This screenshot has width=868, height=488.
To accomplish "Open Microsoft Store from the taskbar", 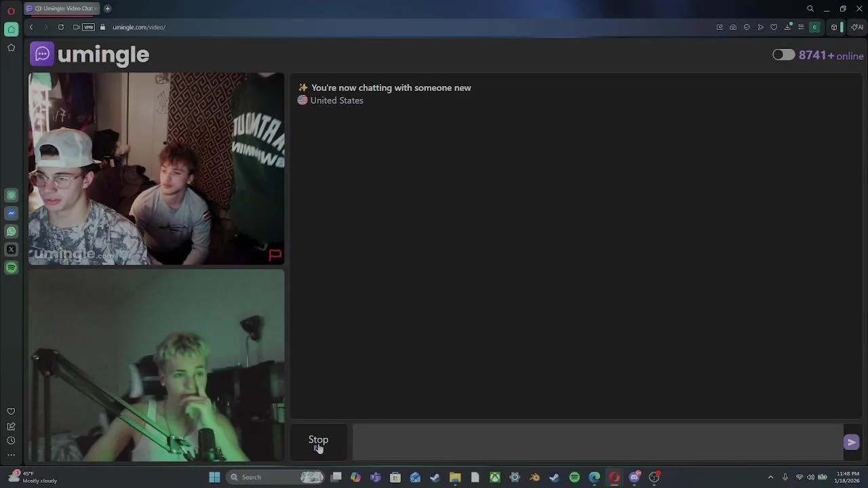I will [x=395, y=477].
